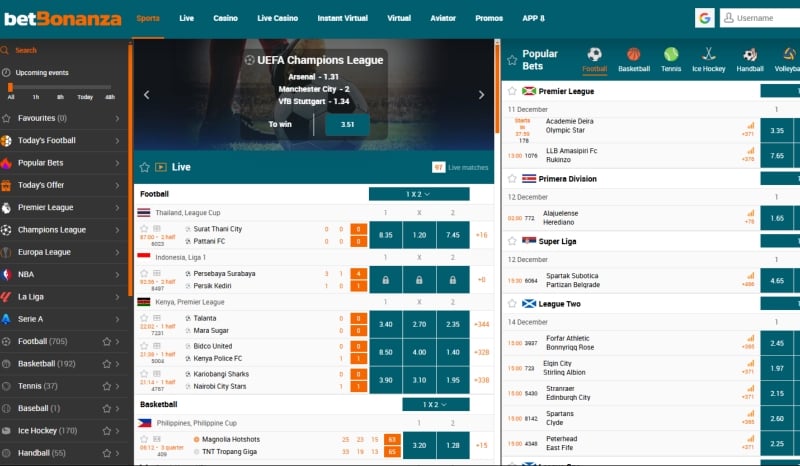Select 3.20 odds for Magnolia Hotshots
800x466 pixels.
tap(419, 445)
